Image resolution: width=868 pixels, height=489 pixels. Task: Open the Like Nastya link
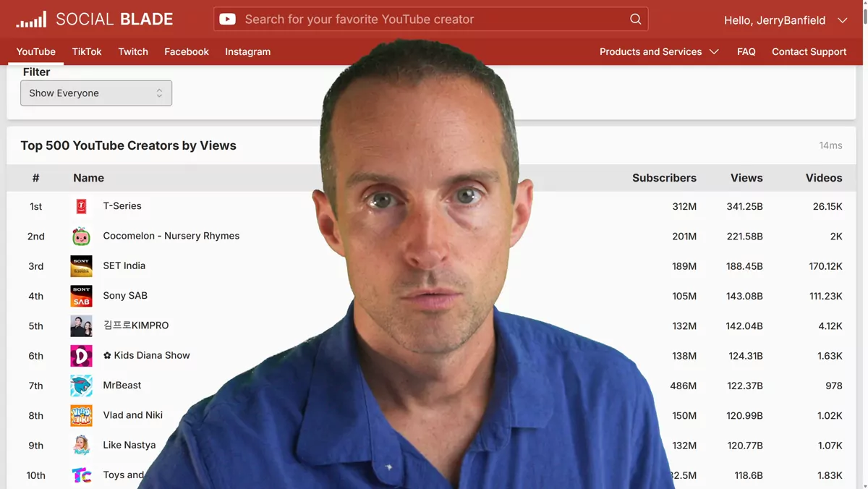point(129,445)
